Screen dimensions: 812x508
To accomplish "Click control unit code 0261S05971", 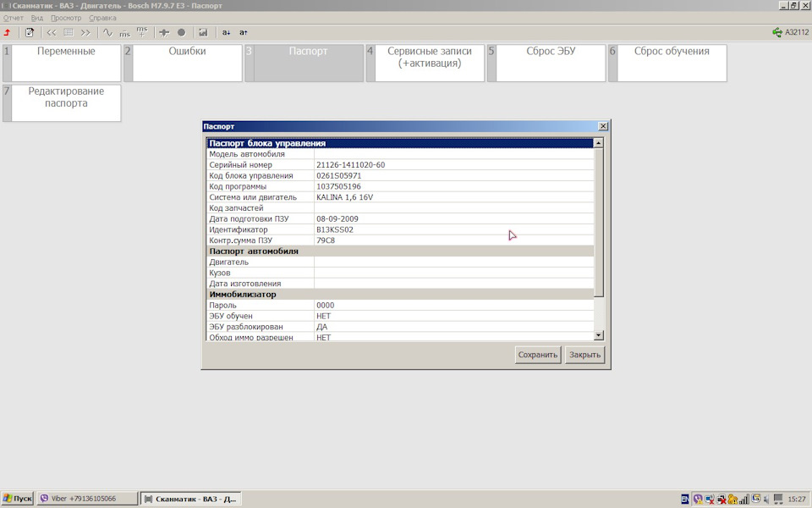I will pos(338,176).
